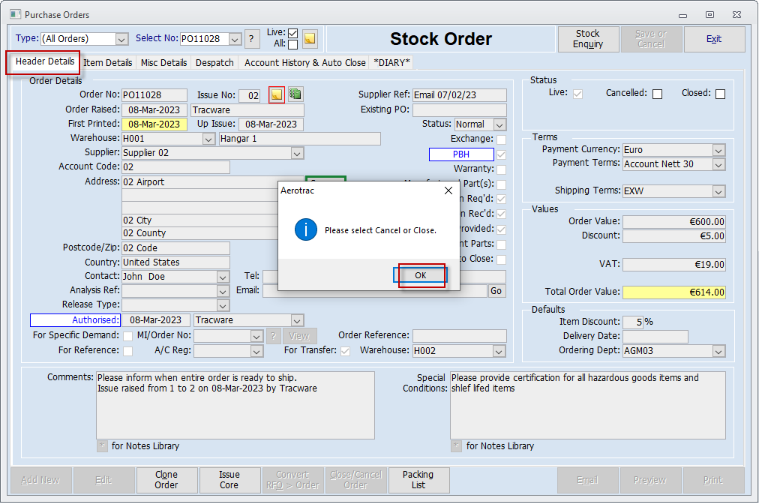Open Payment Currency Euro dropdown
Image resolution: width=759 pixels, height=503 pixels.
718,150
